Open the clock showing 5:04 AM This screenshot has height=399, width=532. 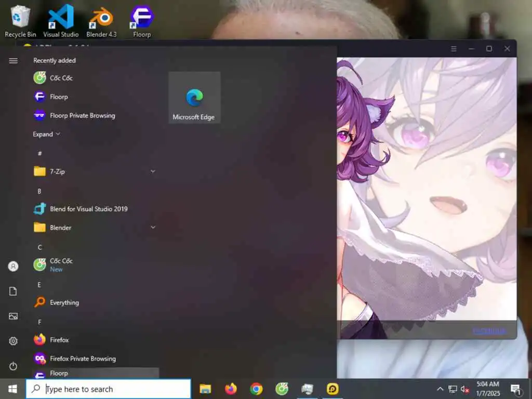pos(488,389)
